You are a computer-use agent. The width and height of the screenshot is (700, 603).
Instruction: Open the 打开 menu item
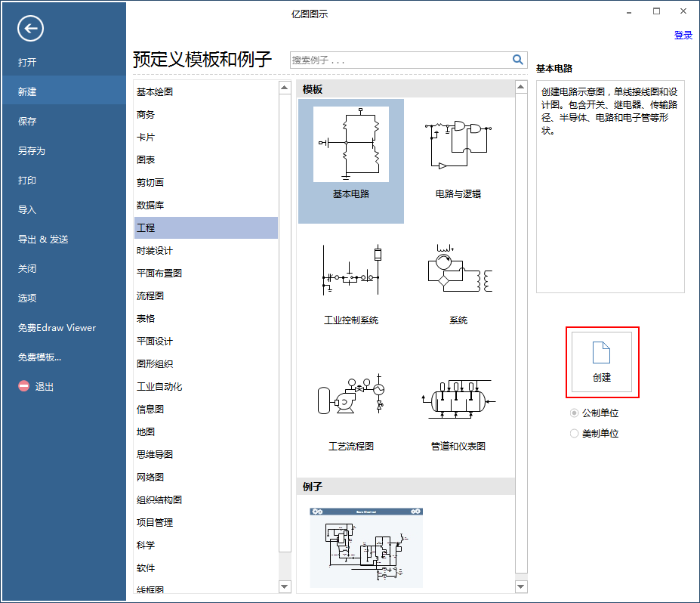click(x=63, y=62)
